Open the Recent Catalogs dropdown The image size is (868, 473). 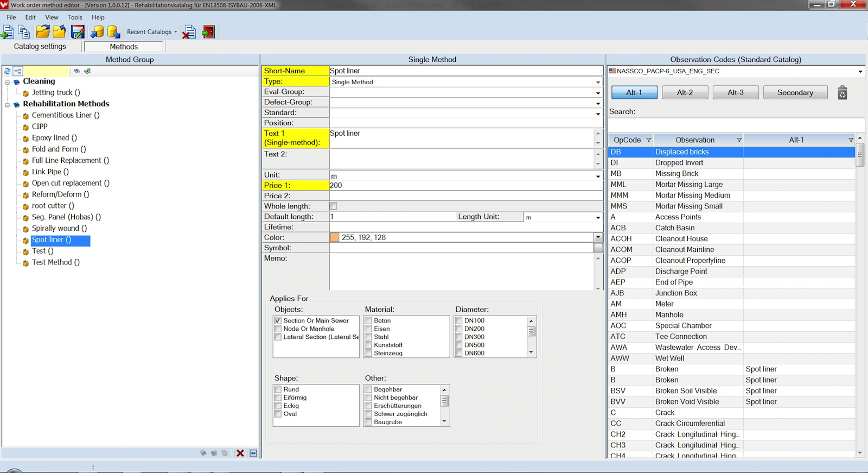coord(152,32)
